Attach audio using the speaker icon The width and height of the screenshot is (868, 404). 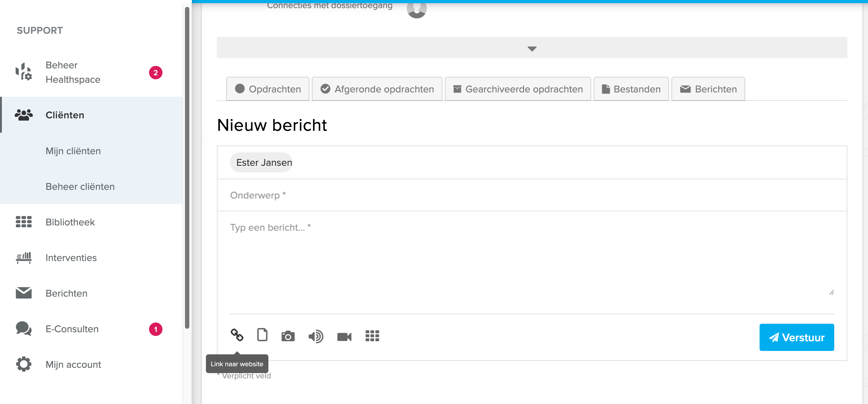316,336
